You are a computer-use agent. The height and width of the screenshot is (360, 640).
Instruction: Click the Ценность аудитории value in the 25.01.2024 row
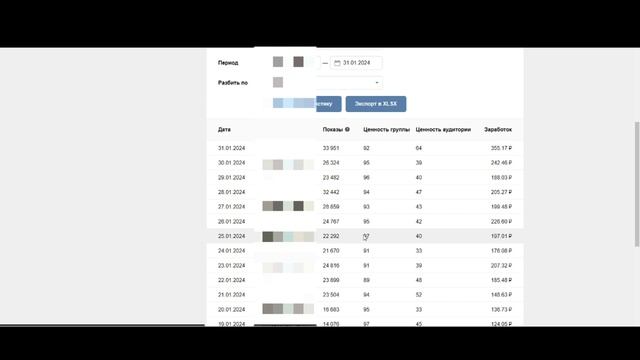[x=418, y=236]
